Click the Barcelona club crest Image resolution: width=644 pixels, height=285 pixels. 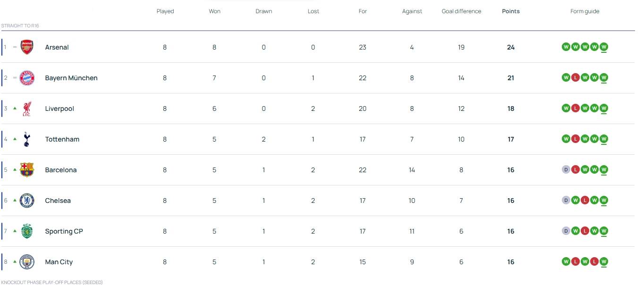(x=27, y=170)
